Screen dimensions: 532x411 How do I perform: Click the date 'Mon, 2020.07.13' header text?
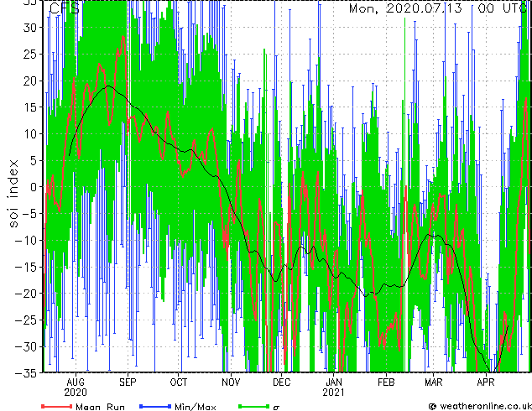(405, 8)
